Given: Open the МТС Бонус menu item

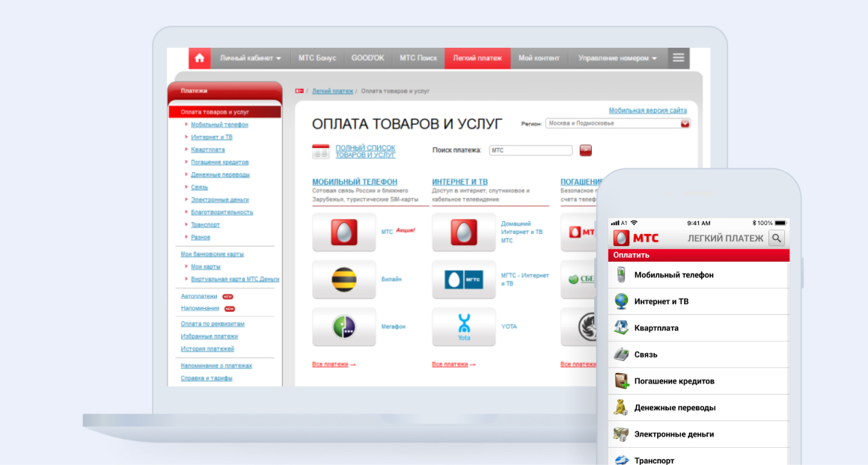Looking at the screenshot, I should pyautogui.click(x=317, y=58).
